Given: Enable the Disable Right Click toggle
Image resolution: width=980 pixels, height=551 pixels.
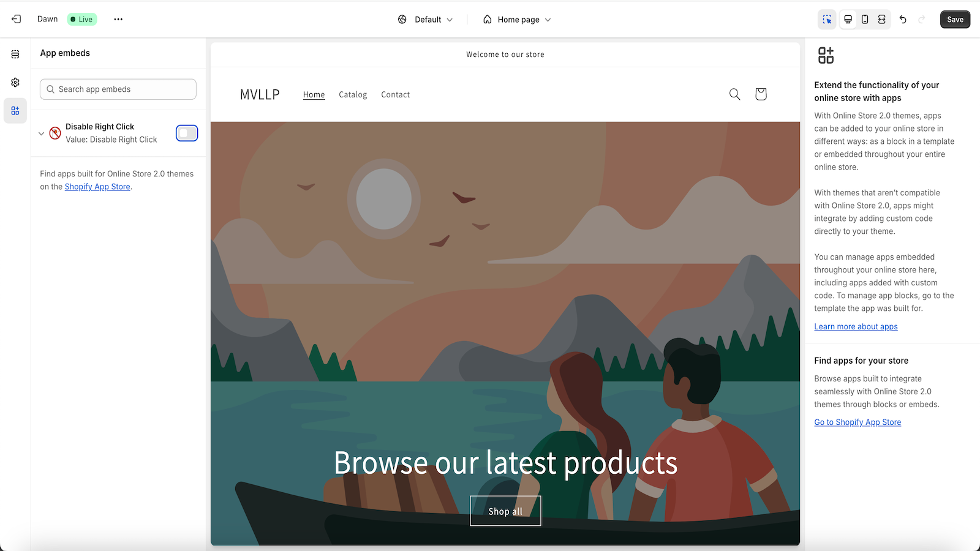Looking at the screenshot, I should [187, 133].
